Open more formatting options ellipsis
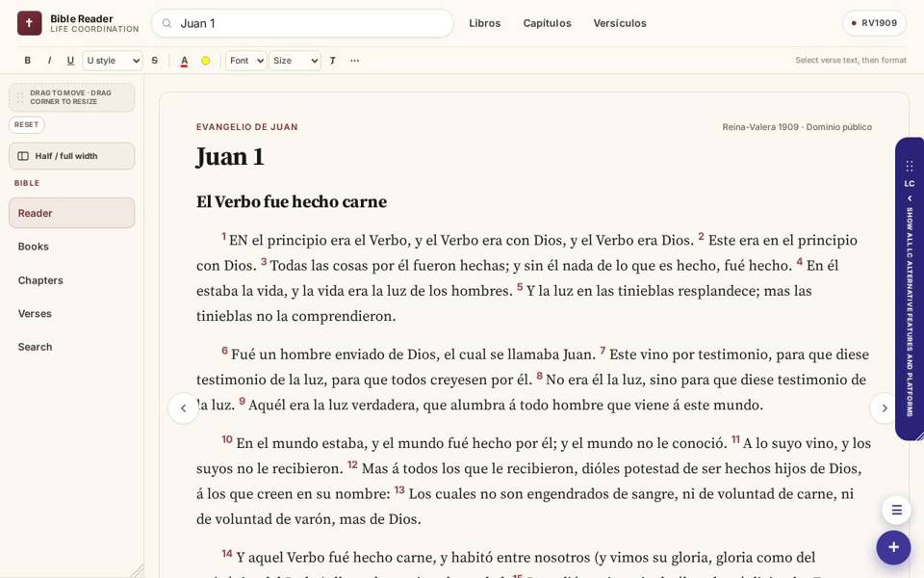 tap(355, 60)
